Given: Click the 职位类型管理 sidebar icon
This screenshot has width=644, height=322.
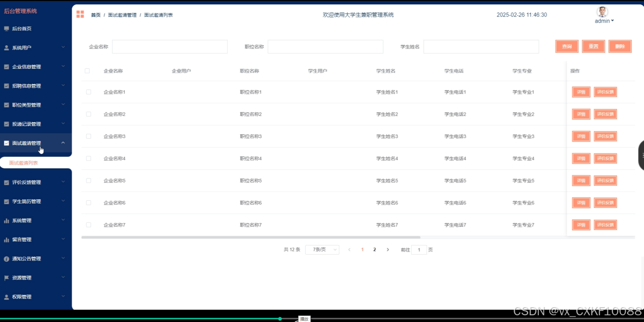Looking at the screenshot, I should click(x=6, y=105).
